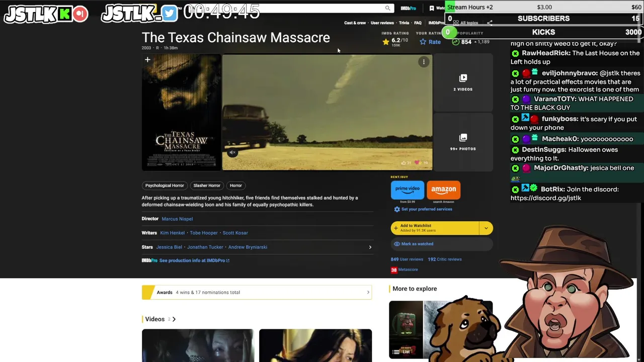Mark the movie as watched
644x362 pixels.
(442, 244)
